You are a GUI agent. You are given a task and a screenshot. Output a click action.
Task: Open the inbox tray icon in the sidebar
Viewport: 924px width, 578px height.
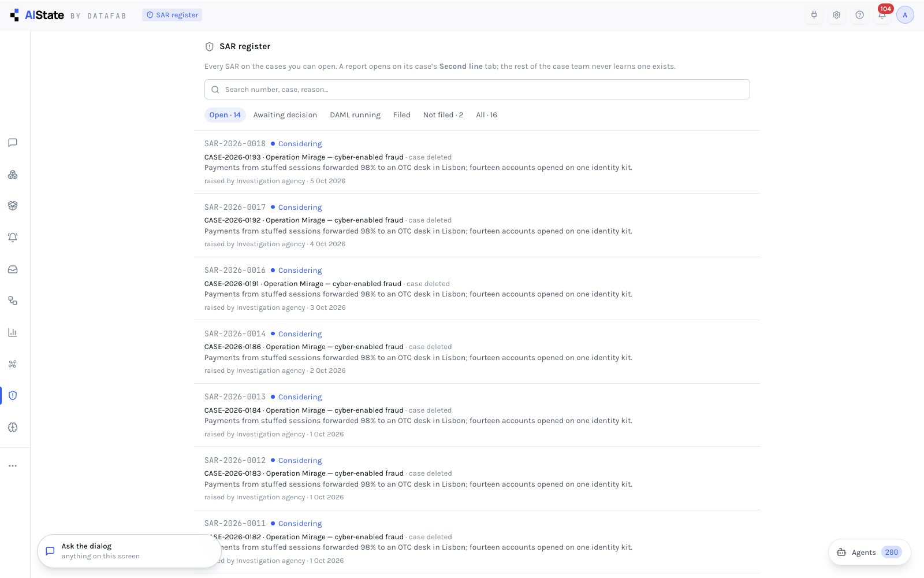tap(13, 269)
